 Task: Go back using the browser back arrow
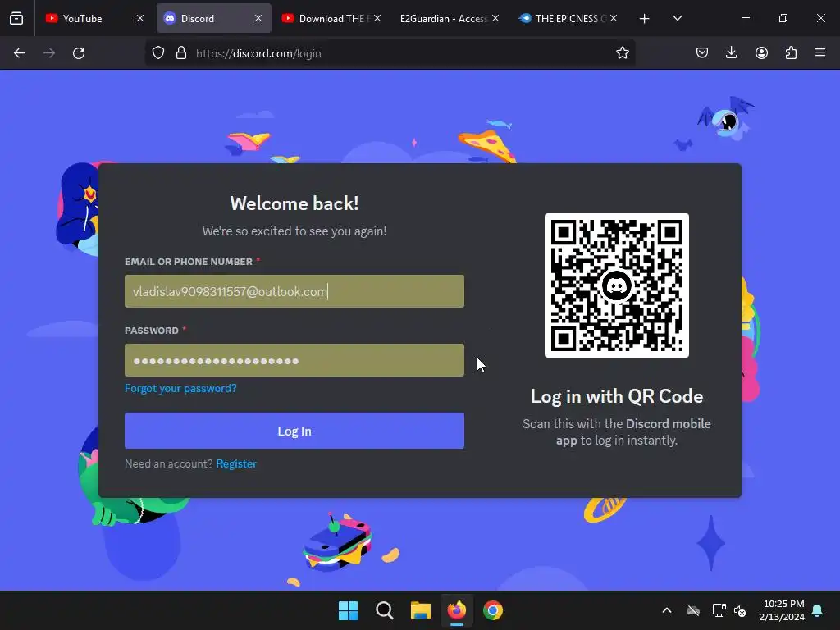point(20,53)
